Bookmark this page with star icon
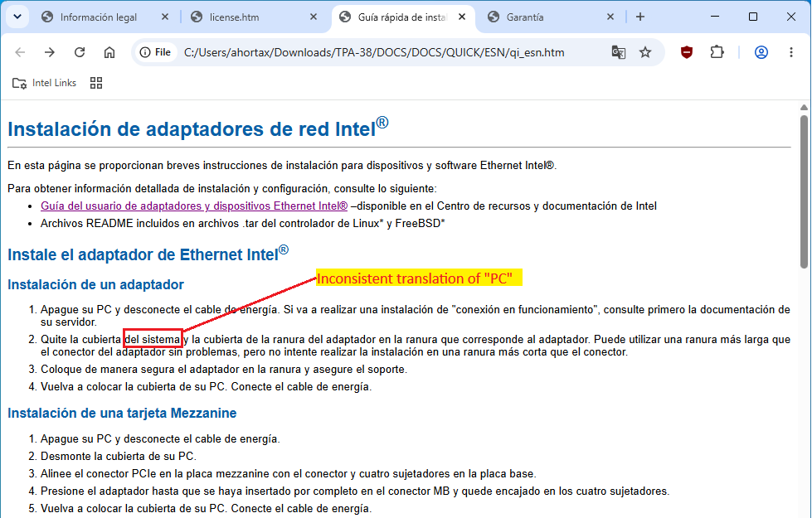The width and height of the screenshot is (812, 518). 644,52
